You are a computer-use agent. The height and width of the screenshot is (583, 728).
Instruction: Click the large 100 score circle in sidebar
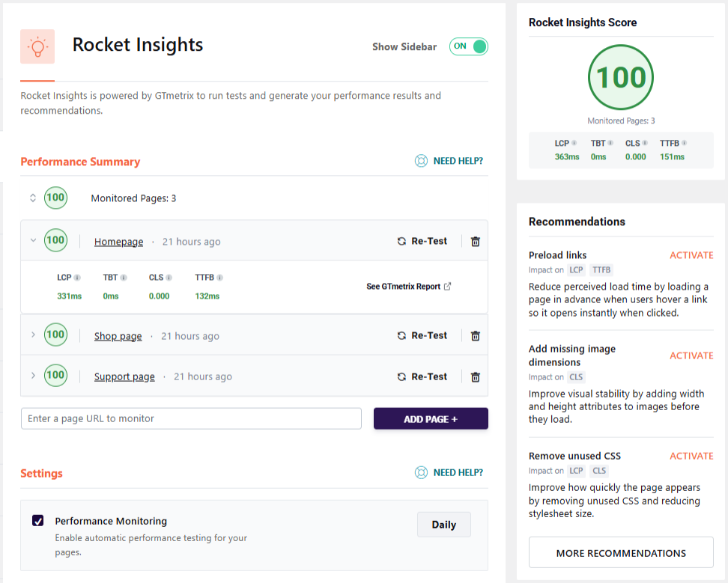pos(621,77)
